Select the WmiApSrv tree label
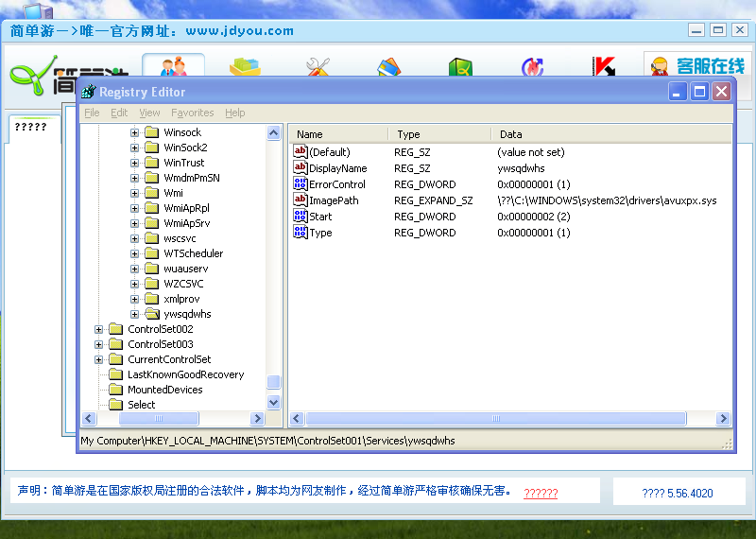Screen dimensions: 756x539 click(186, 223)
